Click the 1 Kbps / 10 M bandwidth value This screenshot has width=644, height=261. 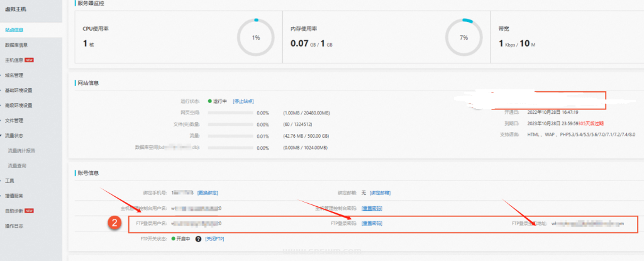(x=517, y=43)
